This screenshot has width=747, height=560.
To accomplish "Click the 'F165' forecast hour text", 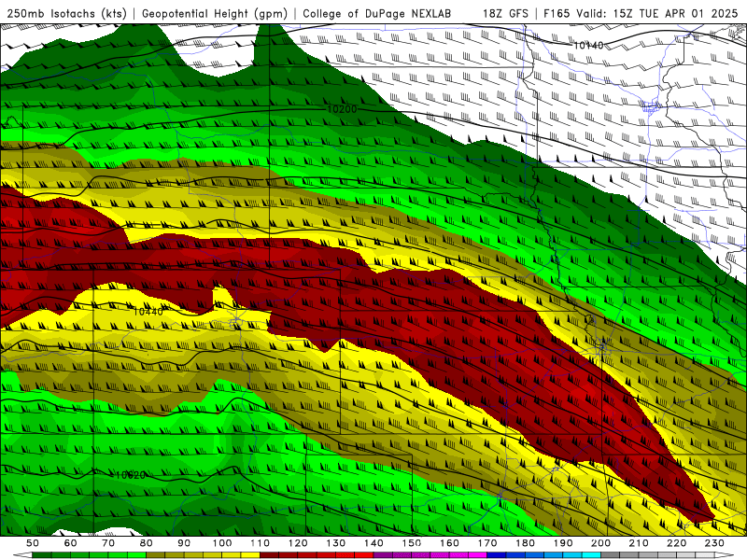I will click(557, 13).
